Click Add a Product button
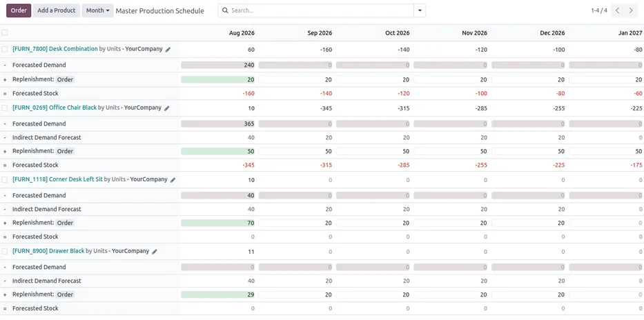The width and height of the screenshot is (644, 320). point(57,10)
